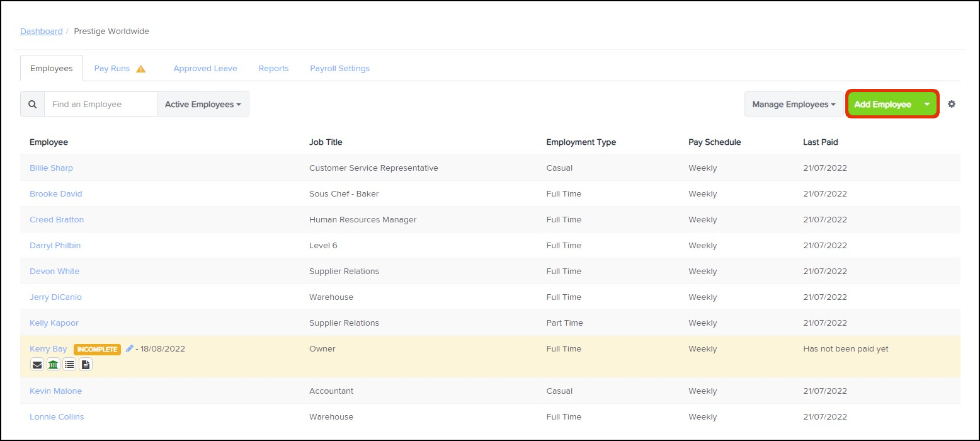
Task: Expand the Manage Employees dropdown
Action: point(794,105)
